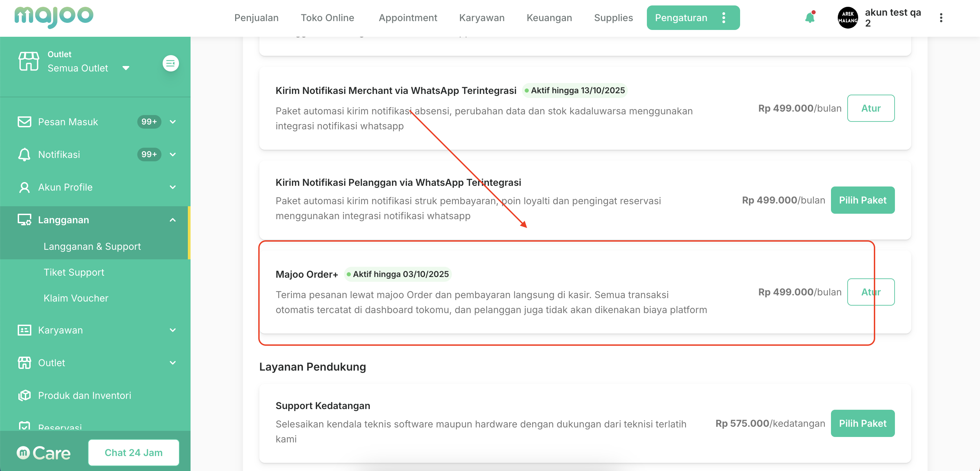Open Semua Outlet dropdown
The width and height of the screenshot is (980, 471).
point(88,68)
